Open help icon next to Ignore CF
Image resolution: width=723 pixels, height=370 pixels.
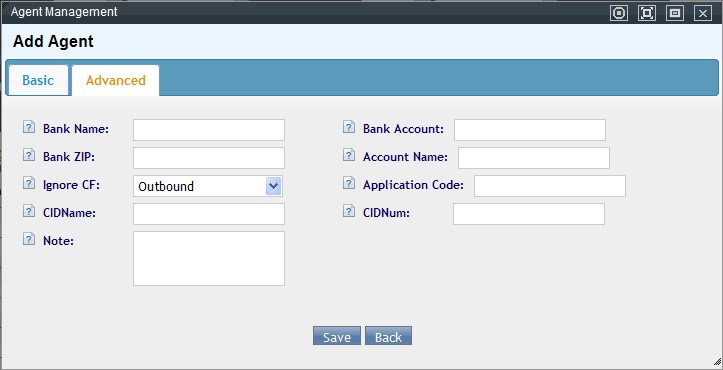pyautogui.click(x=29, y=183)
